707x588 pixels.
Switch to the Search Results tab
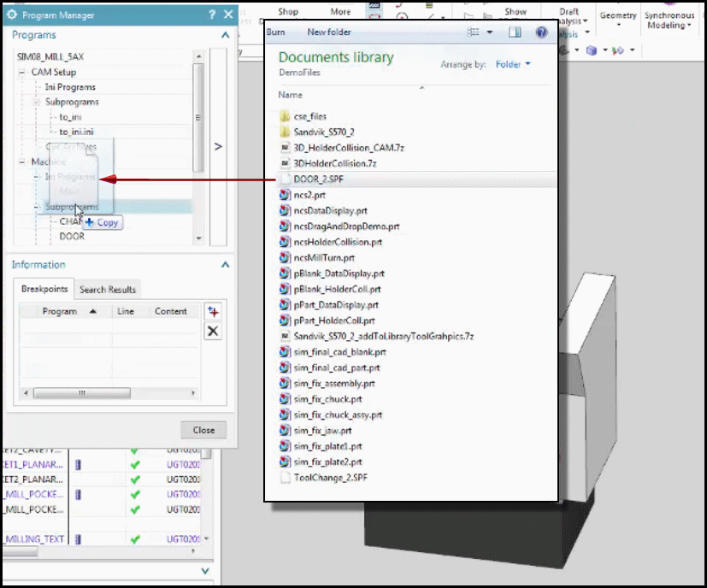(x=108, y=290)
